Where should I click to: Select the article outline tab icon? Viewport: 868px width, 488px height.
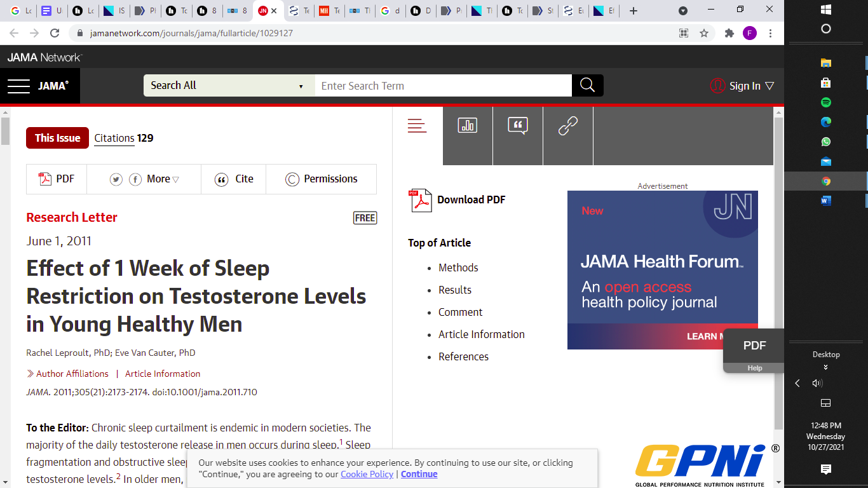(x=417, y=126)
